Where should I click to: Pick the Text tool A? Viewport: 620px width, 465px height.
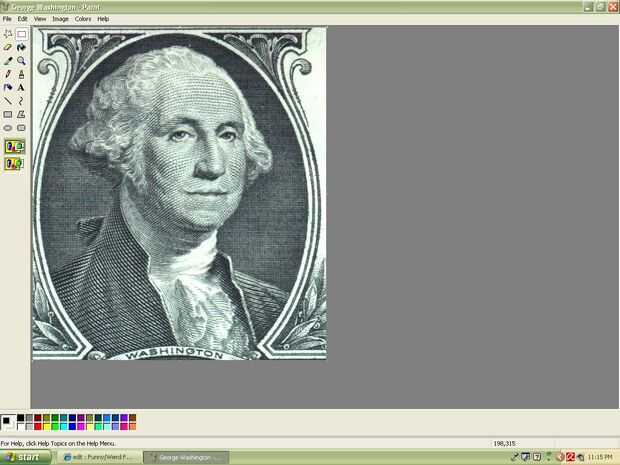pos(21,88)
